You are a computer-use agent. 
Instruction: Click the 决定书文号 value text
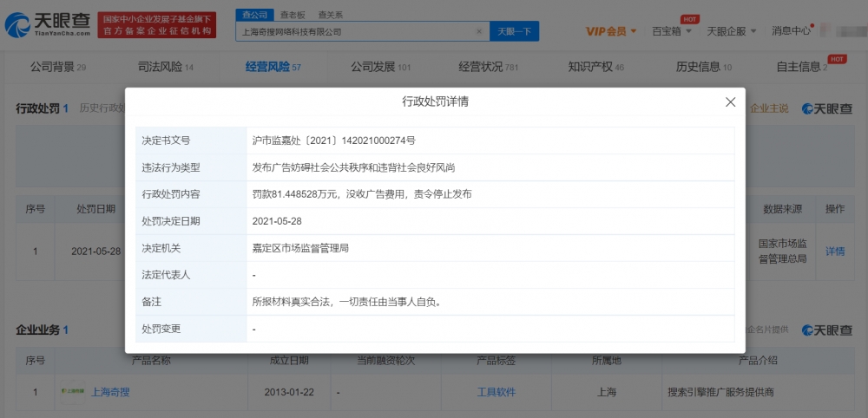(x=334, y=140)
